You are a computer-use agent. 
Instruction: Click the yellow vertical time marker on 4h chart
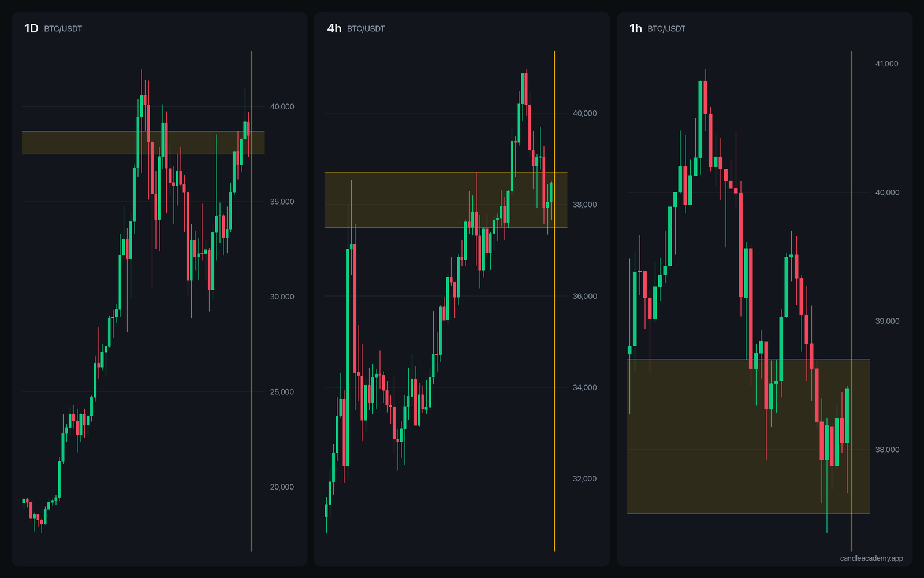[554, 301]
